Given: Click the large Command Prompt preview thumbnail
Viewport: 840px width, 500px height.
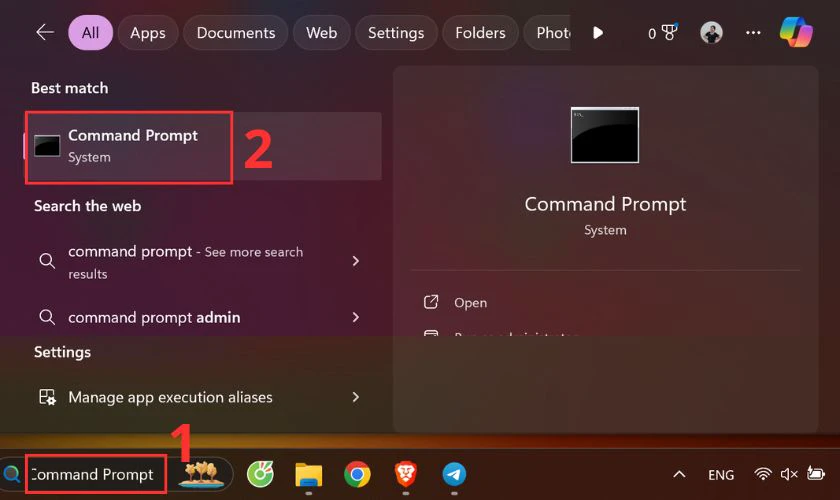Looking at the screenshot, I should pyautogui.click(x=605, y=135).
